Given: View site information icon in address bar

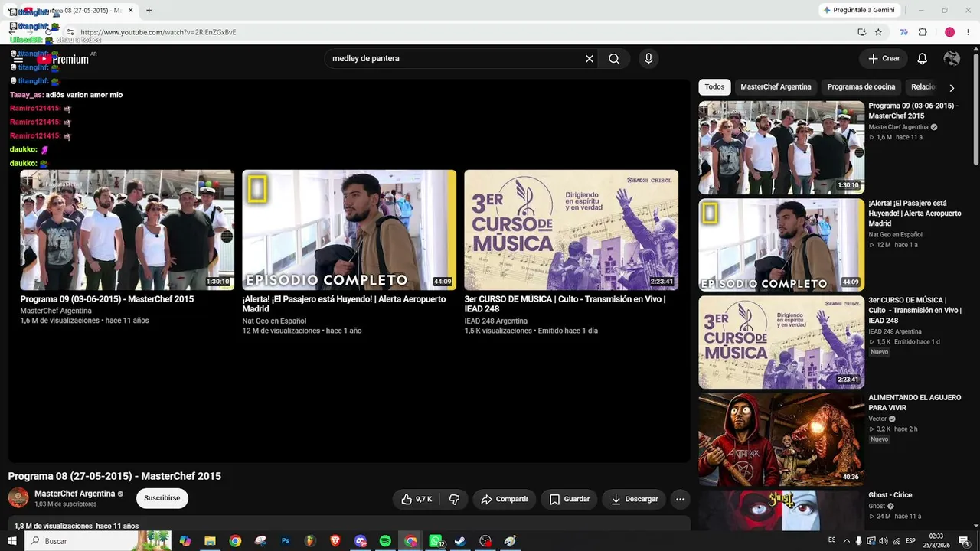Looking at the screenshot, I should [70, 32].
